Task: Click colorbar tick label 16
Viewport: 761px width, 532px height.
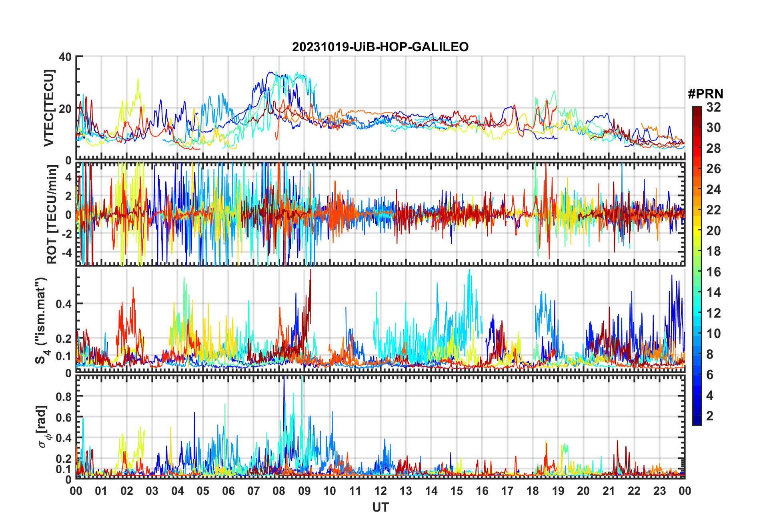Action: (714, 272)
